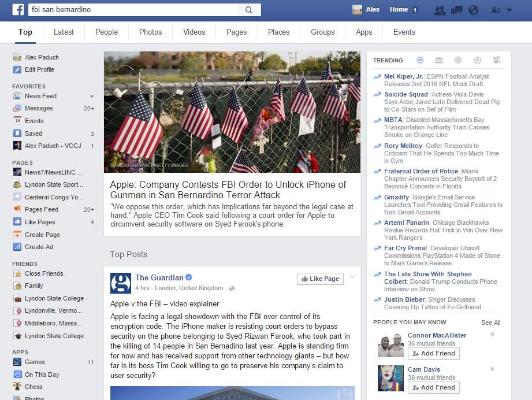
Task: Open the notifications globe icon
Action: 473,10
